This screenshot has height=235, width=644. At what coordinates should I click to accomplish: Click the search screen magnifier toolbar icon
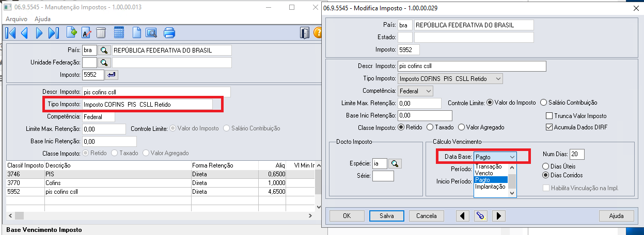point(151,33)
